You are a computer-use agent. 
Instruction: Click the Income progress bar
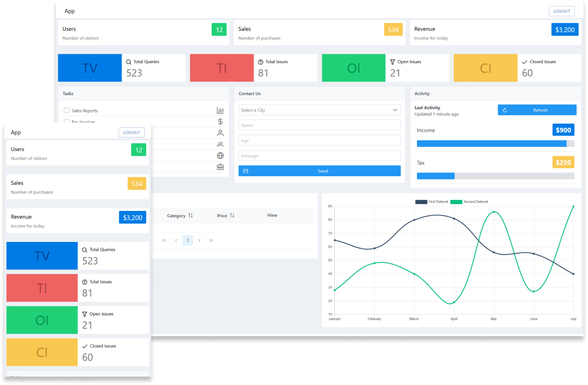point(495,144)
